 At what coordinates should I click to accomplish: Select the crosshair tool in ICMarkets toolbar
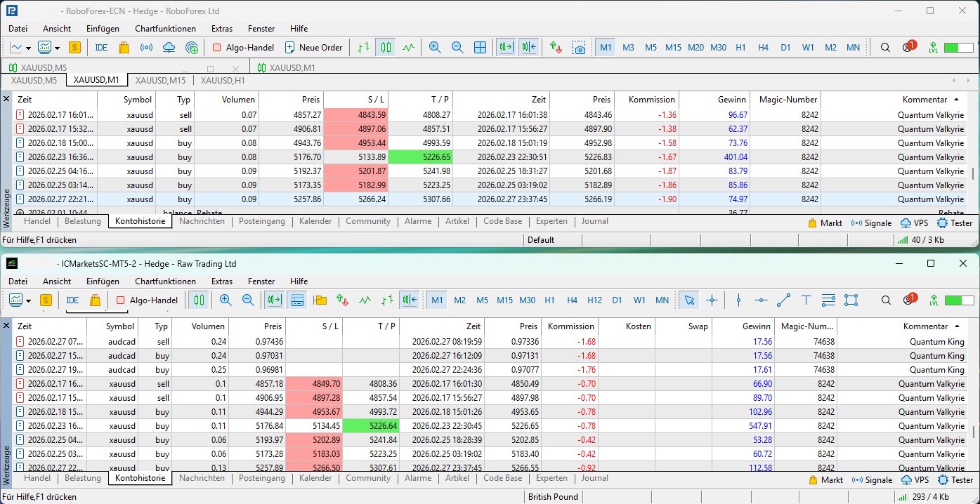tap(712, 300)
